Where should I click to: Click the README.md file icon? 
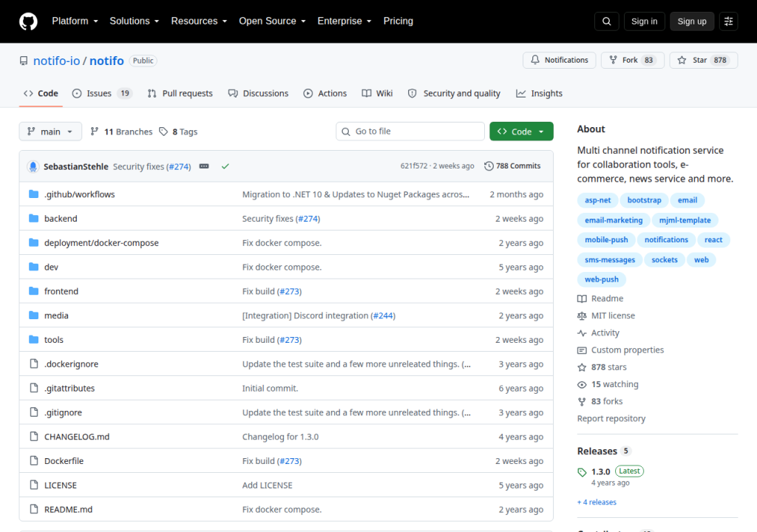click(34, 509)
